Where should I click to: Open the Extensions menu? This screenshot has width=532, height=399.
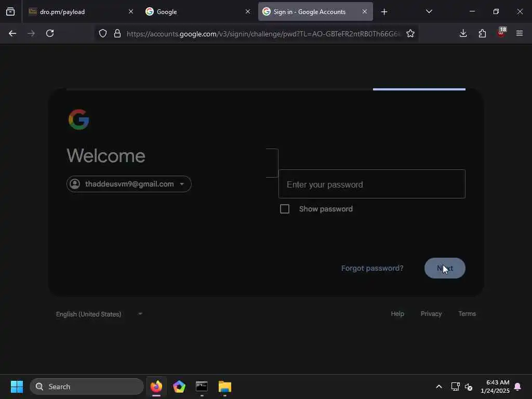pyautogui.click(x=482, y=33)
